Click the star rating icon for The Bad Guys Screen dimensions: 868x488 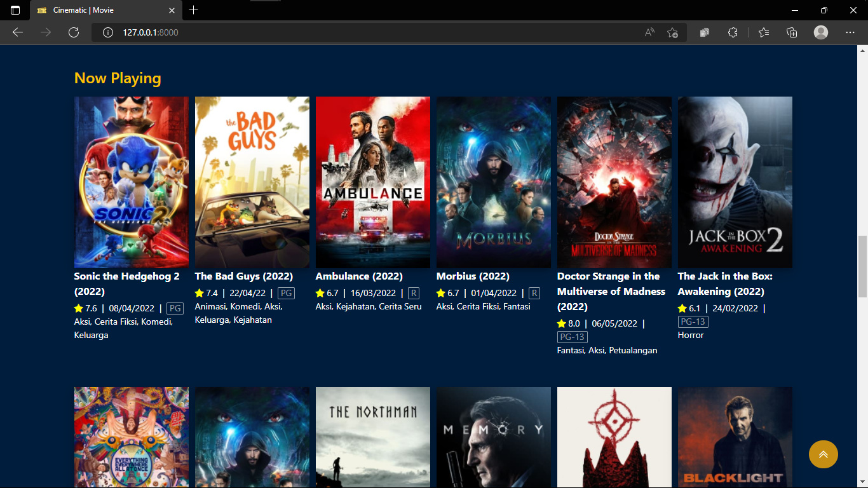click(200, 293)
